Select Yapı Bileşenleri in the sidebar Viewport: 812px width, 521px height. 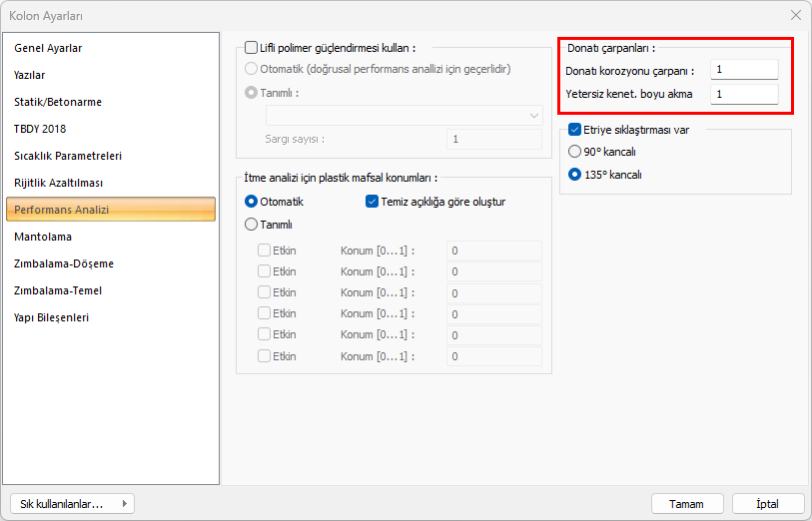[x=52, y=317]
